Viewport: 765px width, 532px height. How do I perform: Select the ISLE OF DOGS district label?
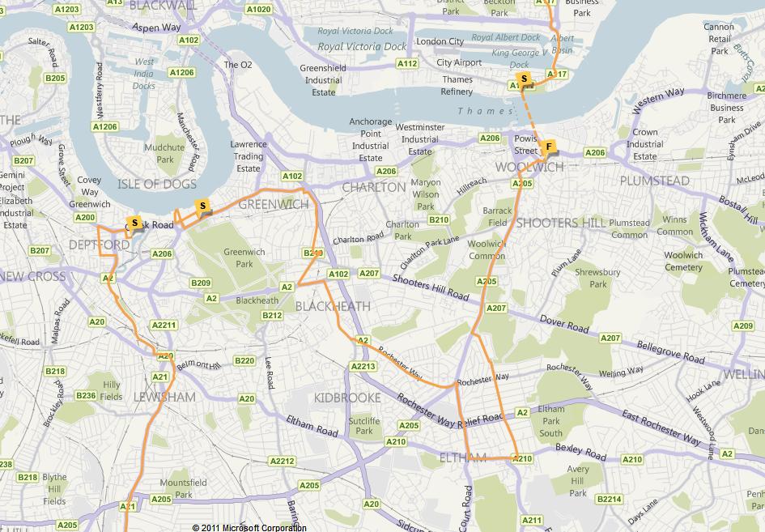tap(157, 184)
